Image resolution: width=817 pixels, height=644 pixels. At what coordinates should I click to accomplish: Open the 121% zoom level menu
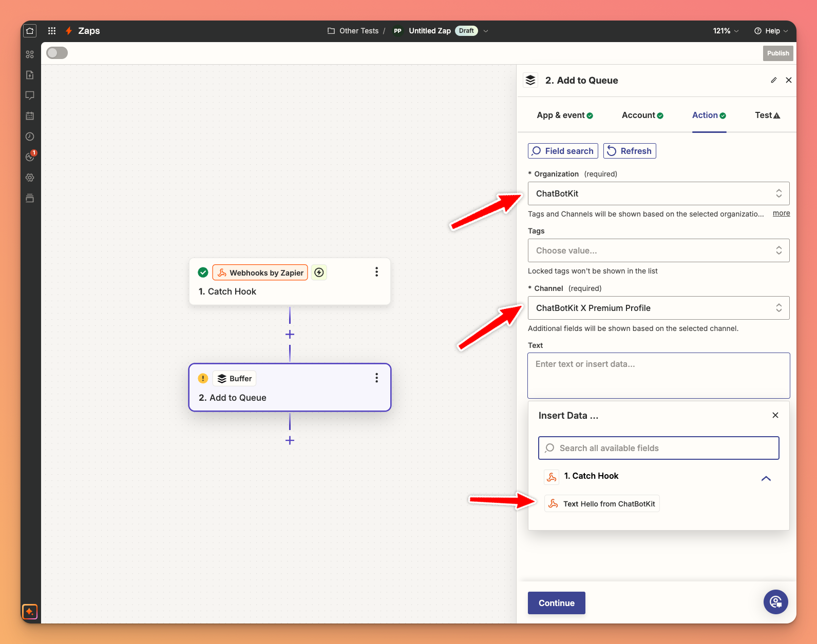pos(726,31)
